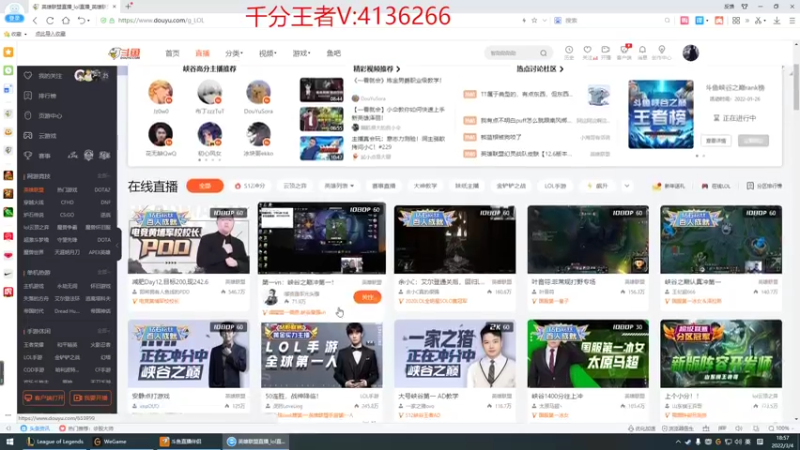The height and width of the screenshot is (450, 800).
Task: Open the 收藏 bookmarks dropdown
Action: coord(14,34)
